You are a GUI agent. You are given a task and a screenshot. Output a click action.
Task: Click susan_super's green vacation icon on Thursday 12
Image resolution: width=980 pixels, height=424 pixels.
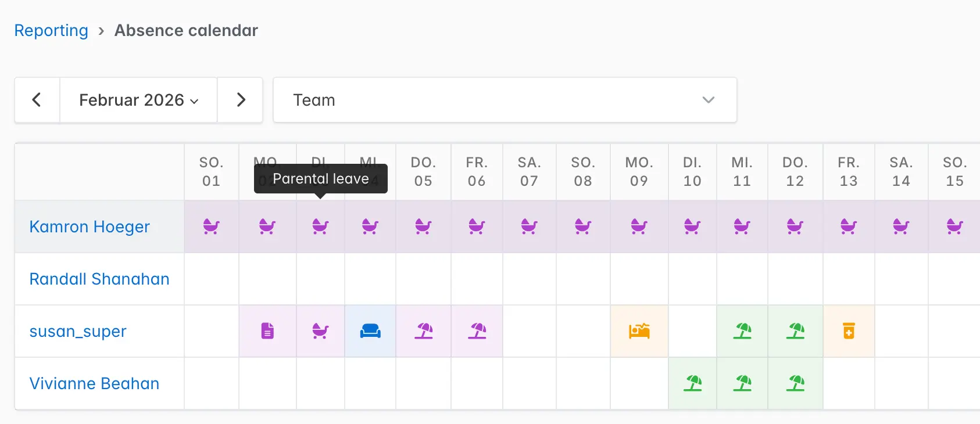[795, 331]
